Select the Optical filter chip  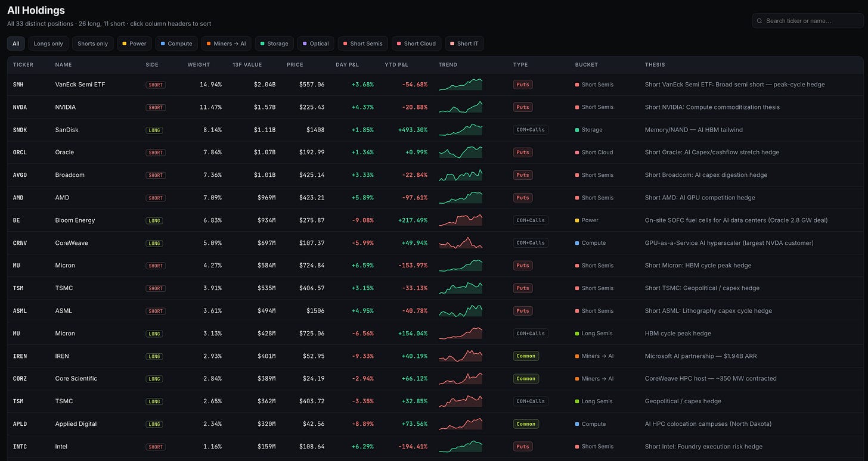pyautogui.click(x=316, y=43)
